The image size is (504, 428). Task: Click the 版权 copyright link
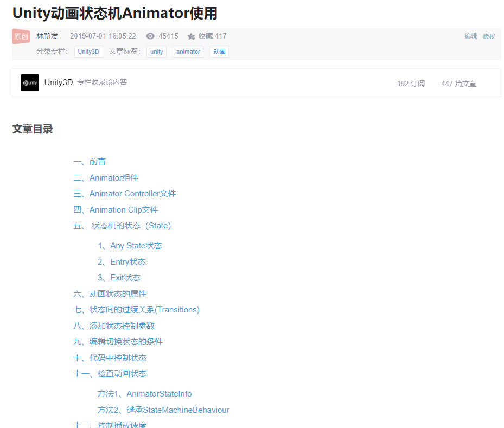coord(489,36)
